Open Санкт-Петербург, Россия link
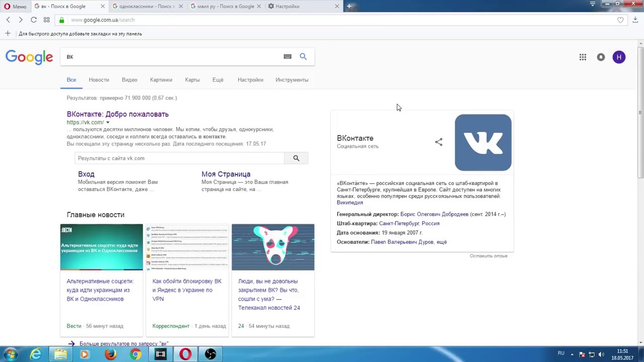This screenshot has width=644, height=362. pyautogui.click(x=409, y=223)
